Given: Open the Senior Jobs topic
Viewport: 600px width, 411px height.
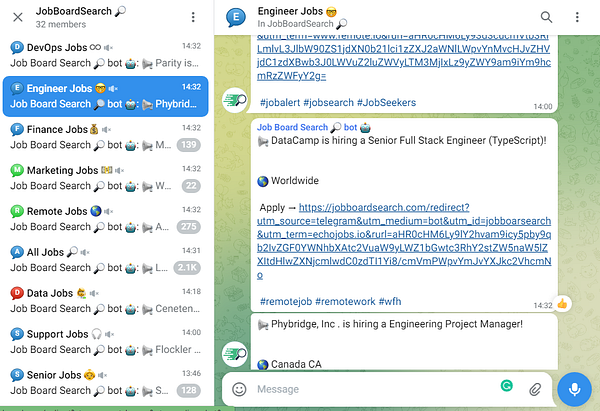Looking at the screenshot, I should click(106, 383).
